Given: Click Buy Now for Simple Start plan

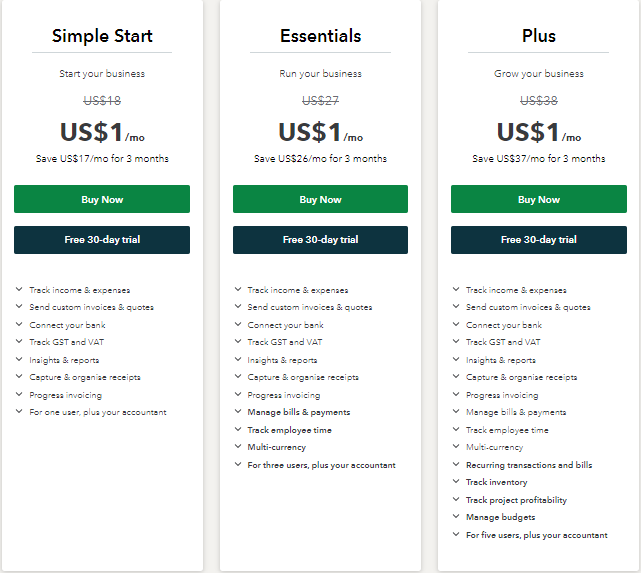Looking at the screenshot, I should coord(102,199).
